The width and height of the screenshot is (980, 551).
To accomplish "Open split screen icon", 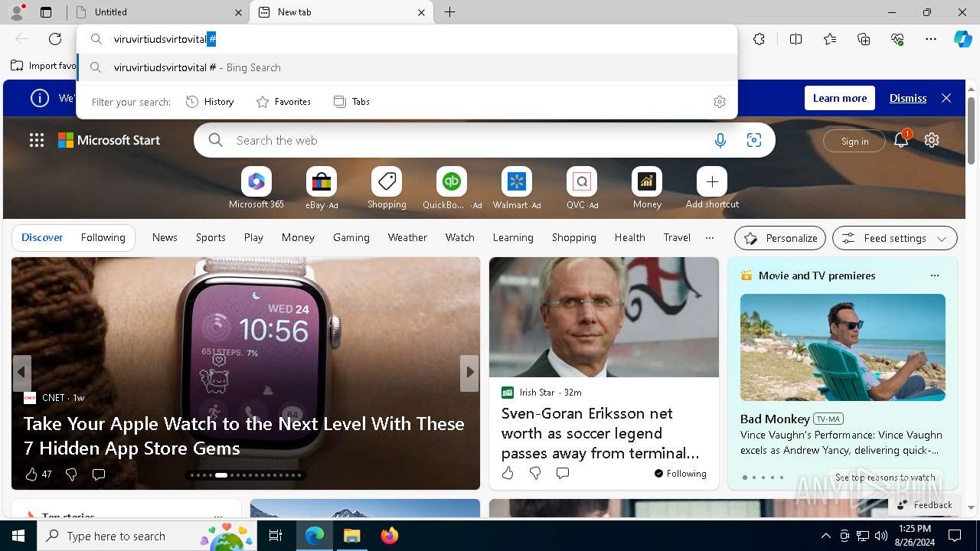I will [x=795, y=39].
